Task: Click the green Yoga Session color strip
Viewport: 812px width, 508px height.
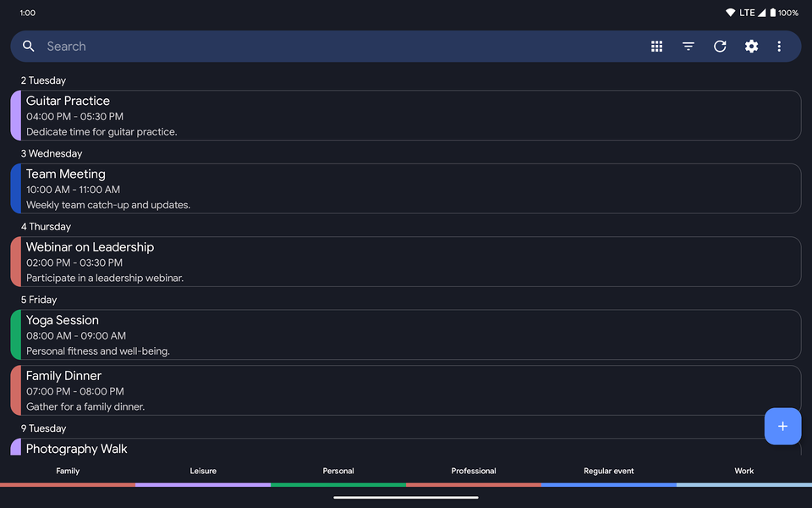Action: coord(15,334)
